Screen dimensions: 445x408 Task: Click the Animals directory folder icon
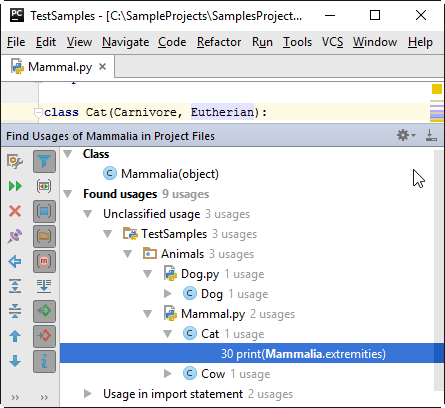[150, 254]
